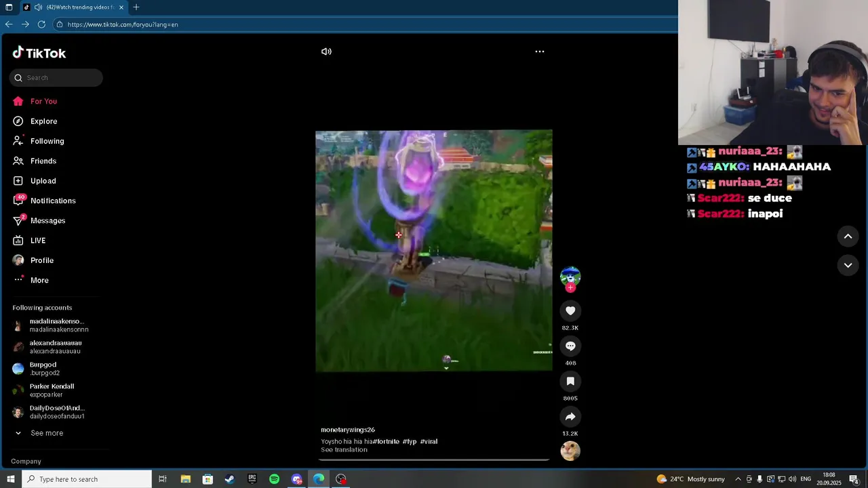Open Microsoft Edge from taskbar
This screenshot has width=868, height=488.
(x=319, y=479)
